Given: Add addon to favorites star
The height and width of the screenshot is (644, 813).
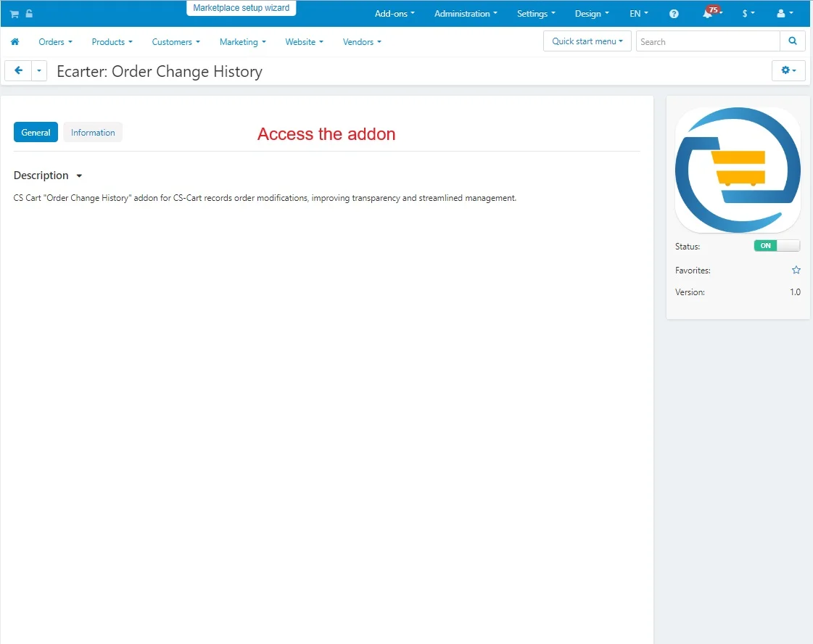Looking at the screenshot, I should (796, 271).
